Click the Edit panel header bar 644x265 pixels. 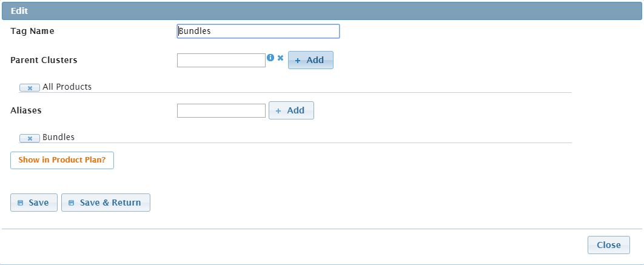[x=321, y=10]
